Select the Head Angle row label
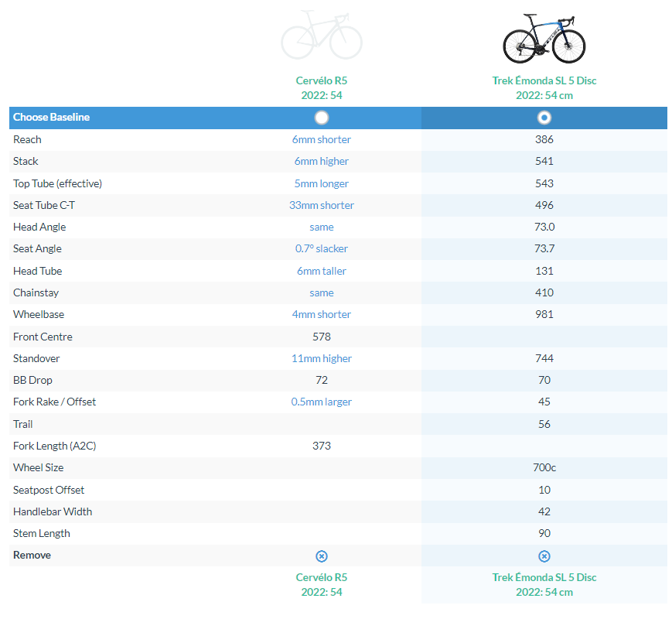This screenshot has height=619, width=672. (x=39, y=227)
